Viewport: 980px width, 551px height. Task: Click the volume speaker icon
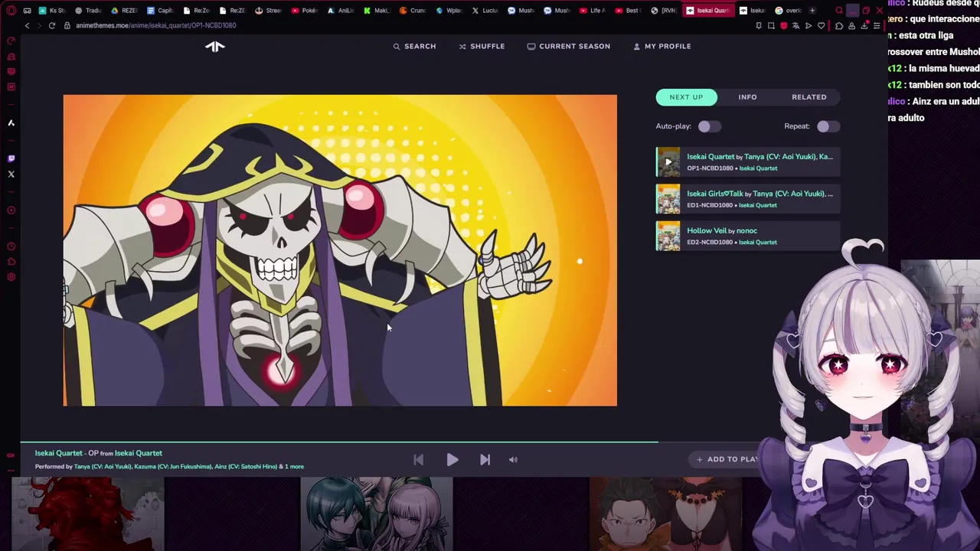click(x=513, y=460)
